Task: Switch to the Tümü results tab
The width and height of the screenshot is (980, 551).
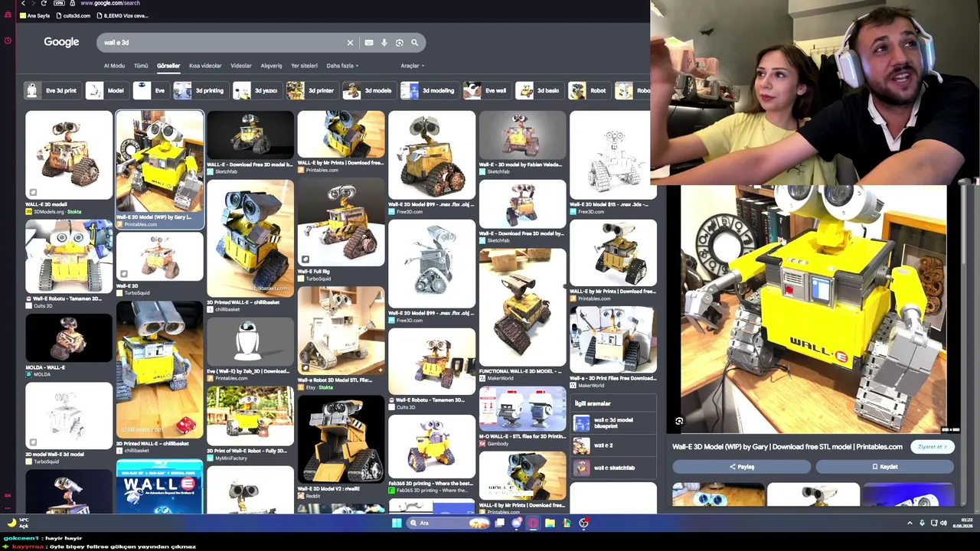Action: coord(141,66)
